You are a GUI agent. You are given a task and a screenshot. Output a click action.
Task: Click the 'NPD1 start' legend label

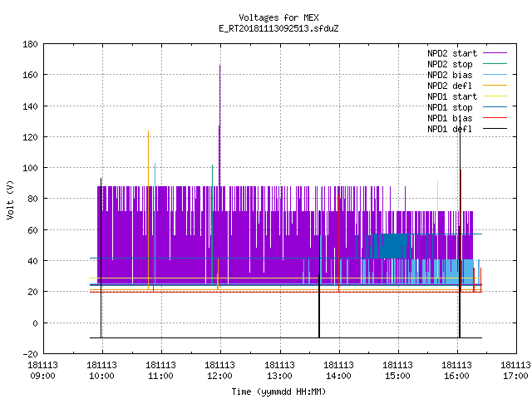tap(452, 96)
